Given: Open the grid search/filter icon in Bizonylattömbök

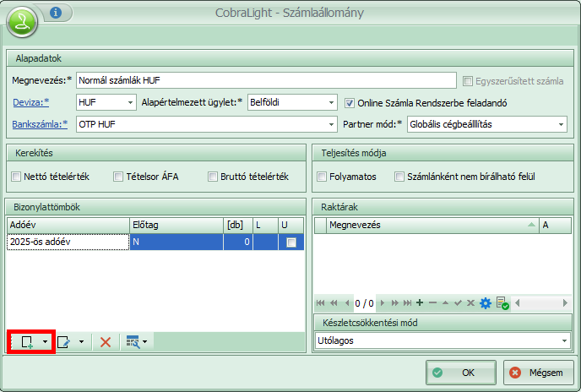Looking at the screenshot, I should click(132, 342).
